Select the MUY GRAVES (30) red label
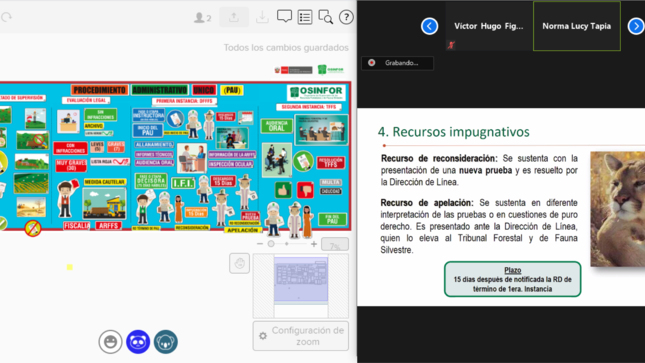 point(71,165)
